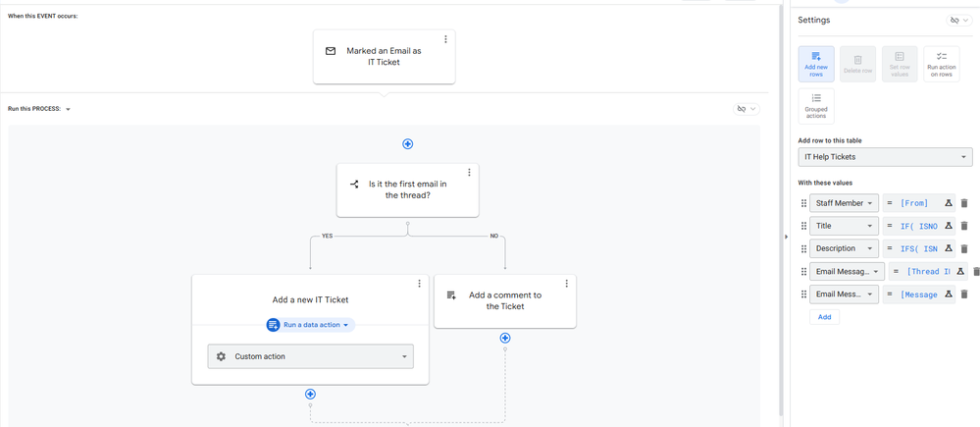Click the vertical scrollbar of the process canvas
980x427 pixels.
pos(780,209)
